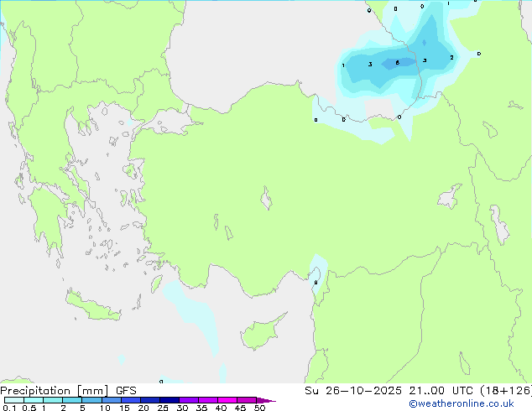Click the "(18+126)" forecast run text
Image resolution: width=532 pixels, height=411 pixels.
click(x=506, y=391)
